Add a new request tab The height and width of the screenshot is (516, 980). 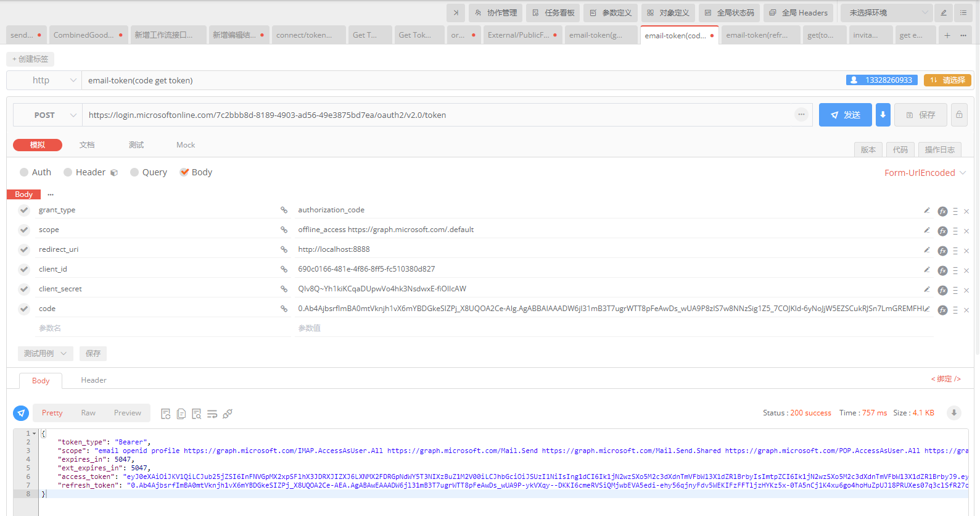[x=947, y=35]
